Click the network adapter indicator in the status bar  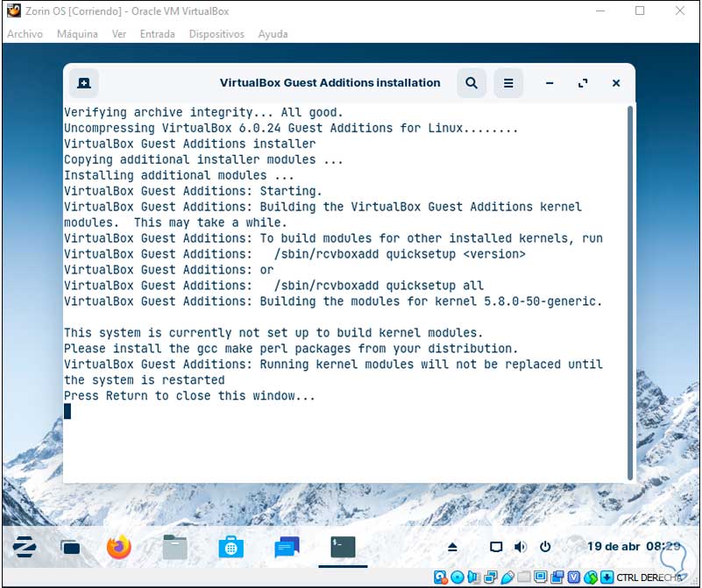(491, 577)
